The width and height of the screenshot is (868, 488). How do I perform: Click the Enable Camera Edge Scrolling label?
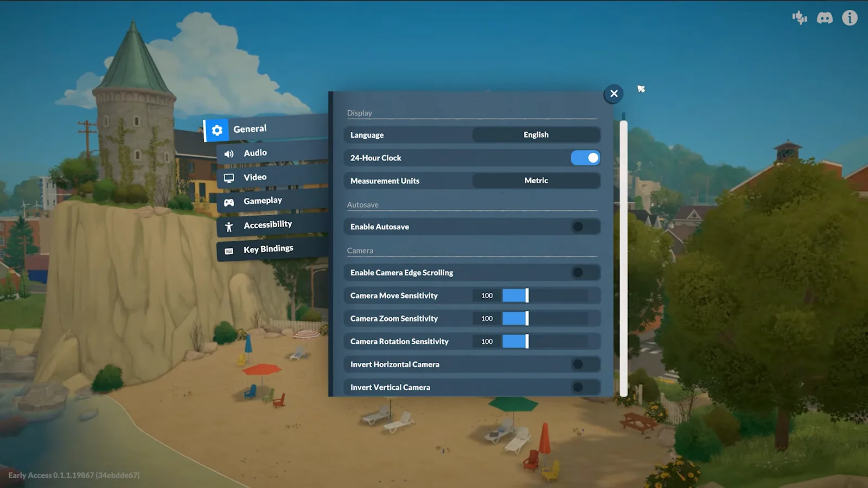click(x=402, y=272)
